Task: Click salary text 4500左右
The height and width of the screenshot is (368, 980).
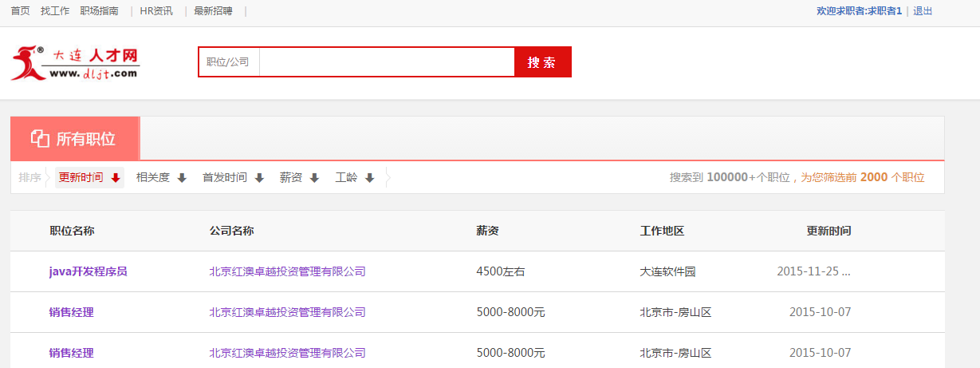Action: click(x=501, y=271)
